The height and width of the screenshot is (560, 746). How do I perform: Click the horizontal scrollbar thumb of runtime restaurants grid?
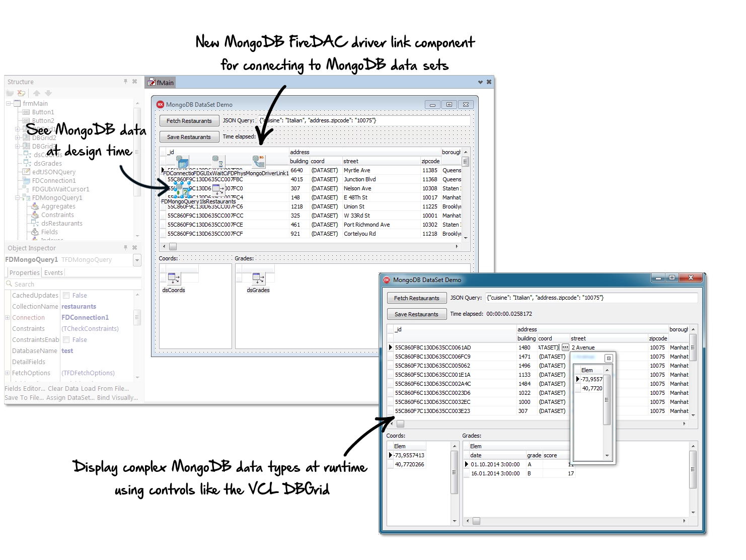pos(401,424)
